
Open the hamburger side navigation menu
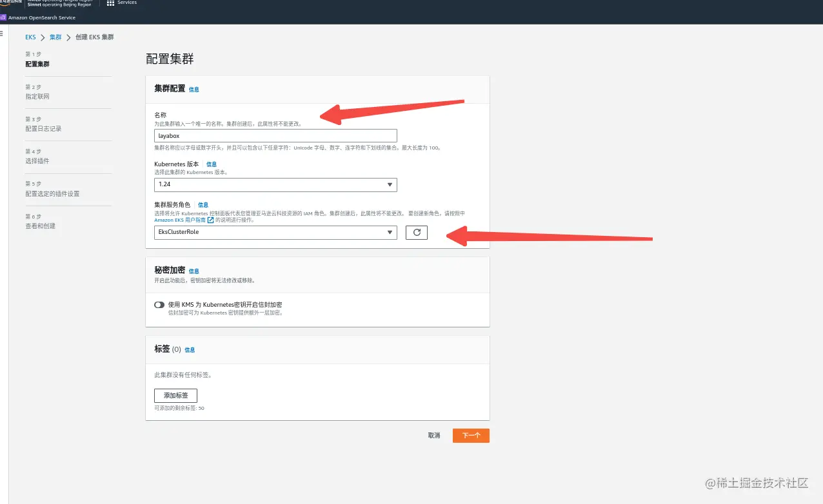click(x=2, y=34)
